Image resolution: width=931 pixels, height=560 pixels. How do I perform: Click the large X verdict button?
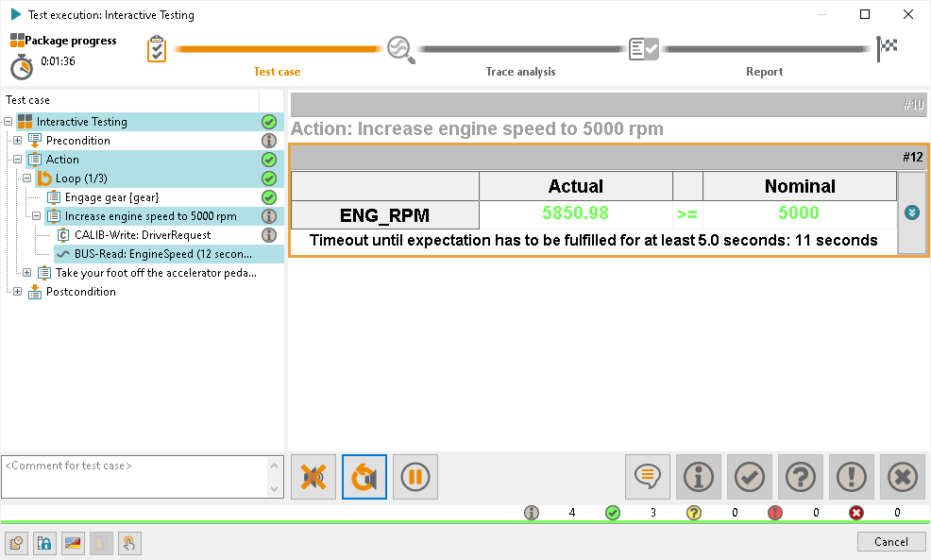[x=903, y=477]
